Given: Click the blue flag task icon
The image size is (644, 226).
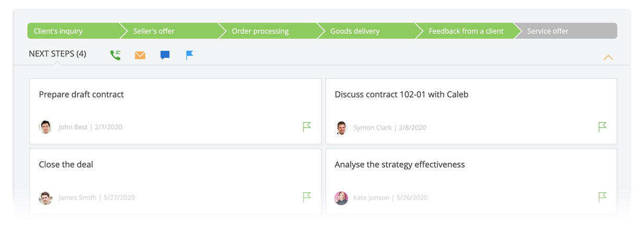Looking at the screenshot, I should 189,55.
